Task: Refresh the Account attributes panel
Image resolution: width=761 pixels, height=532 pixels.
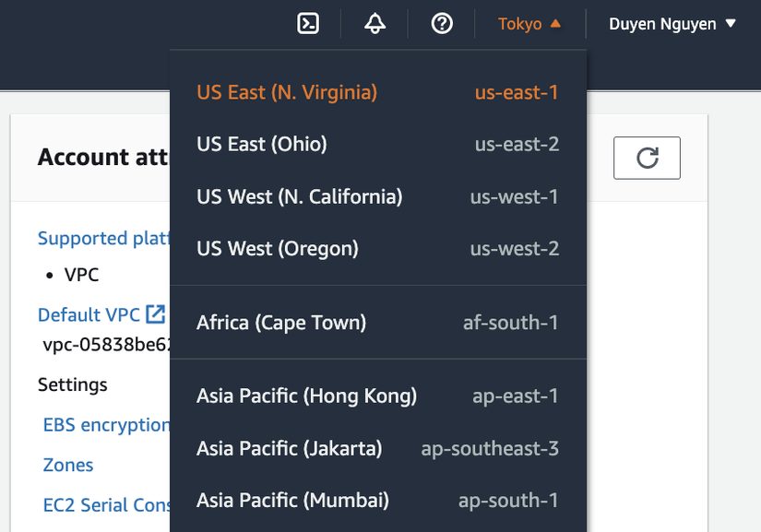Action: pyautogui.click(x=646, y=157)
